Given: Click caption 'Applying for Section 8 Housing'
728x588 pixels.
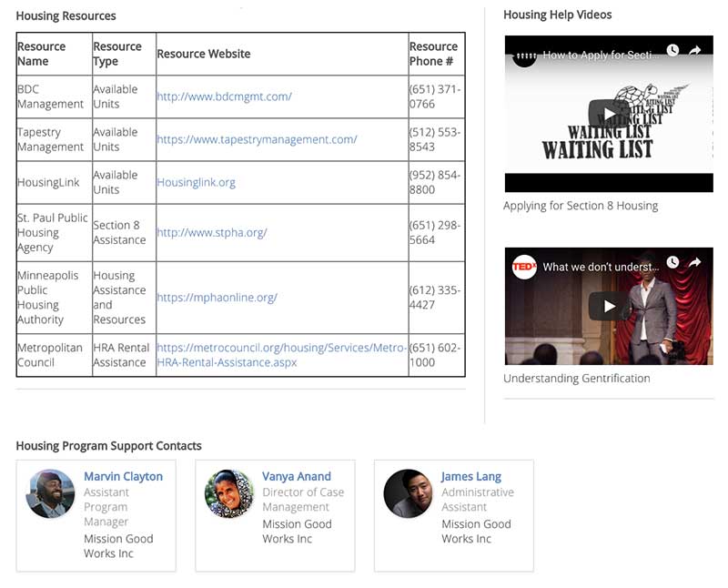Looking at the screenshot, I should (581, 206).
